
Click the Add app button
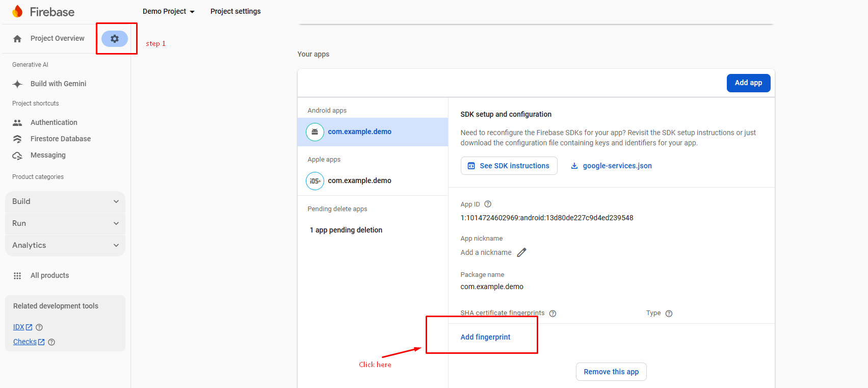click(x=748, y=83)
